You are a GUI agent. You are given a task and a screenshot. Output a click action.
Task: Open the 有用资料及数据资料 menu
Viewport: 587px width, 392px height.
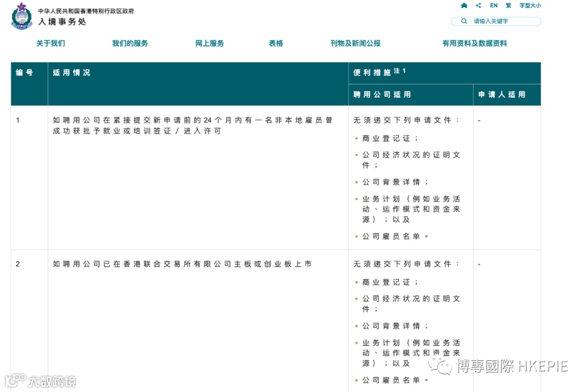pyautogui.click(x=474, y=43)
